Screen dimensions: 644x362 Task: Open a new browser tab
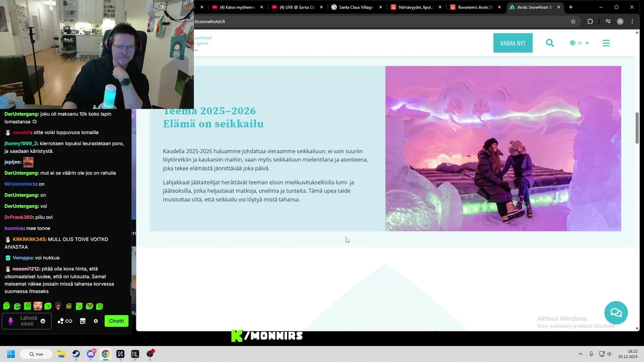click(x=571, y=7)
